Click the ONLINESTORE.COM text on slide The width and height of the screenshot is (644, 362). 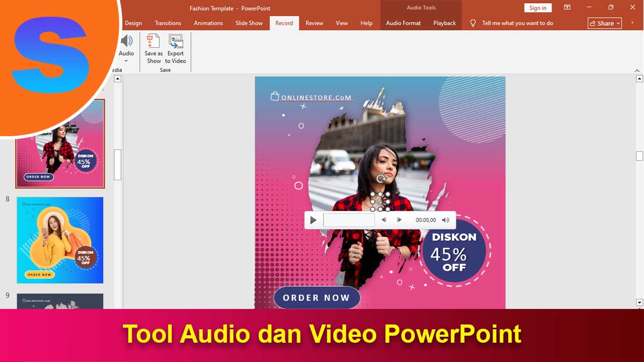317,98
